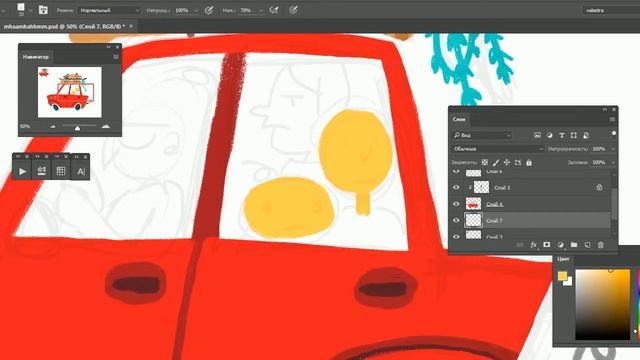Add a layer mask
Screen dimensions: 640x360
click(547, 244)
